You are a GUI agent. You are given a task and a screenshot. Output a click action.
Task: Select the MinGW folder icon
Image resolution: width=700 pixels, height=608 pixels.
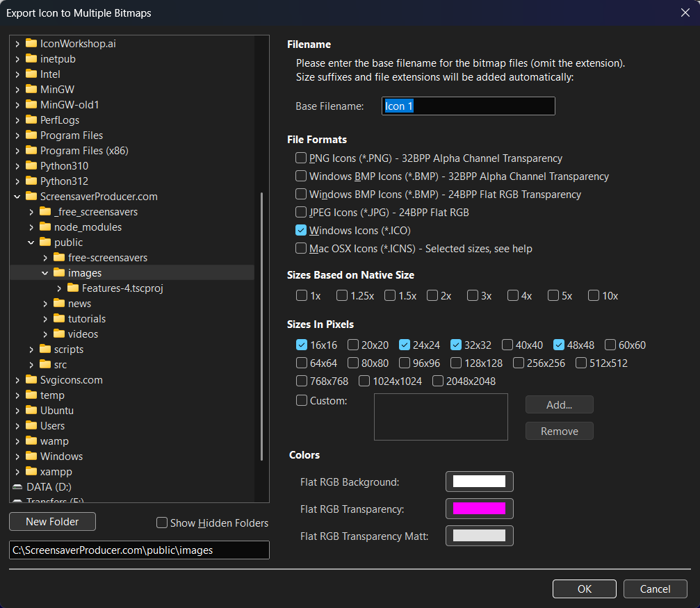(x=31, y=89)
